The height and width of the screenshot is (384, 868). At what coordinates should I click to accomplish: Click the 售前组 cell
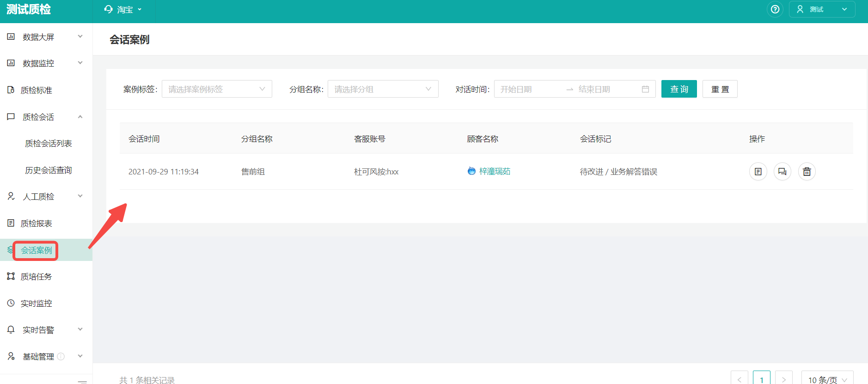click(x=253, y=172)
